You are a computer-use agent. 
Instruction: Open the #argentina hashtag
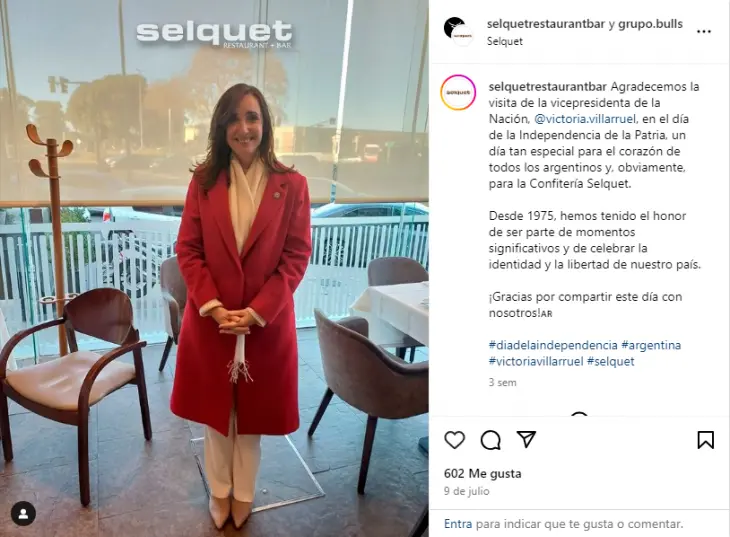pos(651,345)
